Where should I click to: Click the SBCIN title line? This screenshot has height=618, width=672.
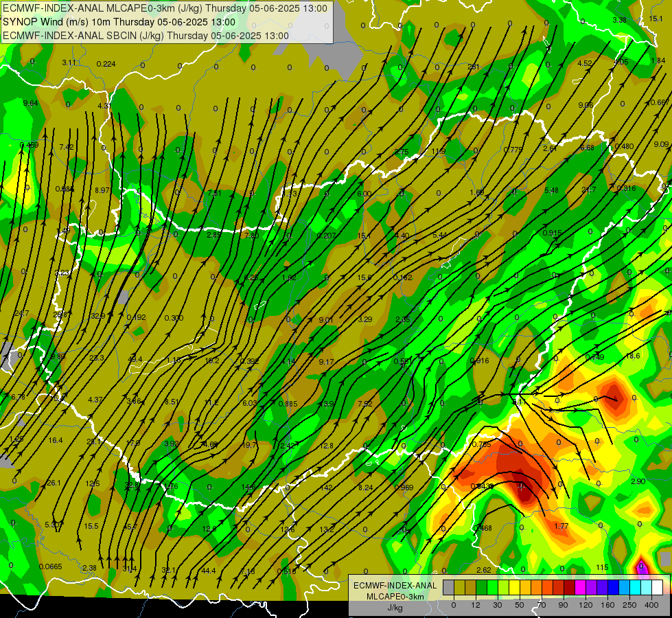click(146, 36)
